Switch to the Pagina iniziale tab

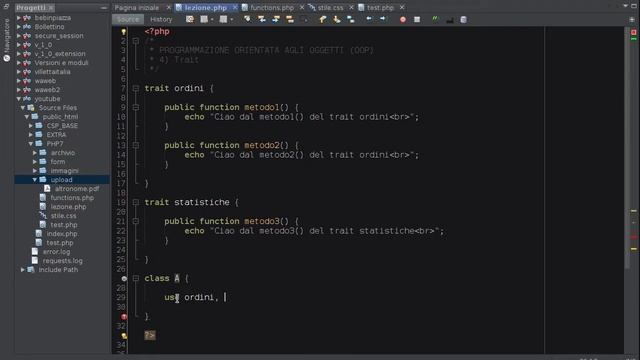[x=137, y=7]
